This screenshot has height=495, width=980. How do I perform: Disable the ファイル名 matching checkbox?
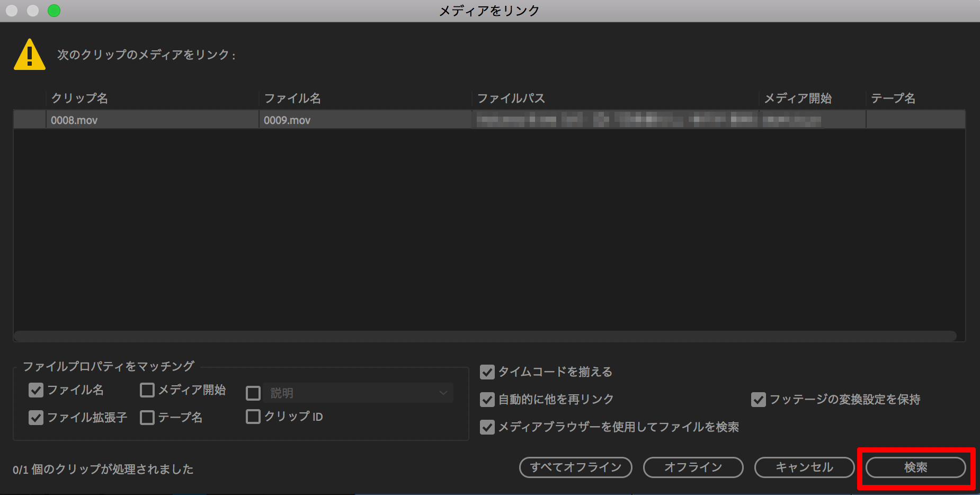[35, 390]
